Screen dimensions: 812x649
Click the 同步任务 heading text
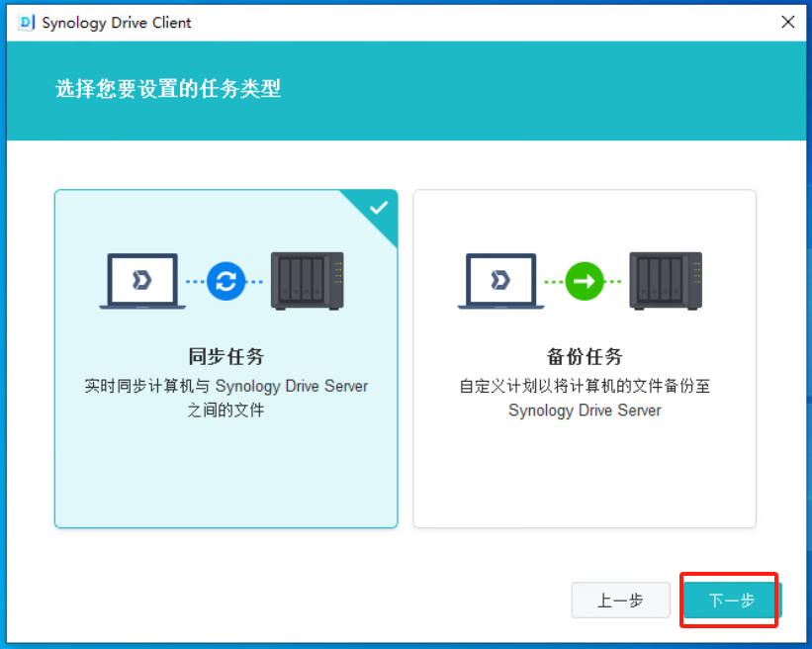point(226,356)
